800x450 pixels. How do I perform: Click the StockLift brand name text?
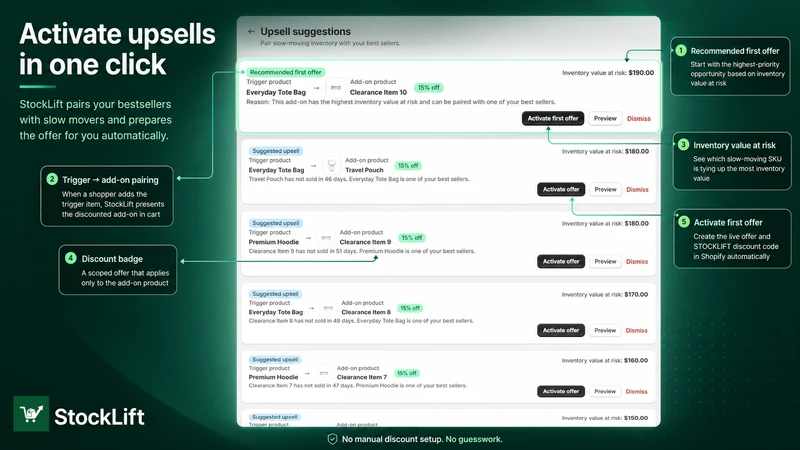(99, 417)
